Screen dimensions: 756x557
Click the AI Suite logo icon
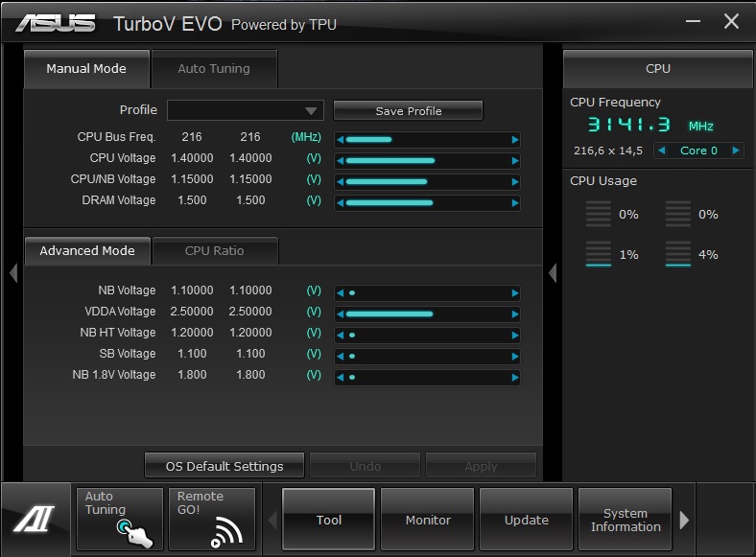(x=35, y=519)
